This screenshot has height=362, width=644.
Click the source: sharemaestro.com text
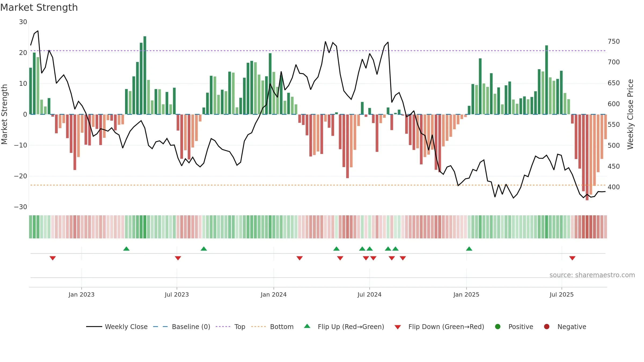point(592,275)
